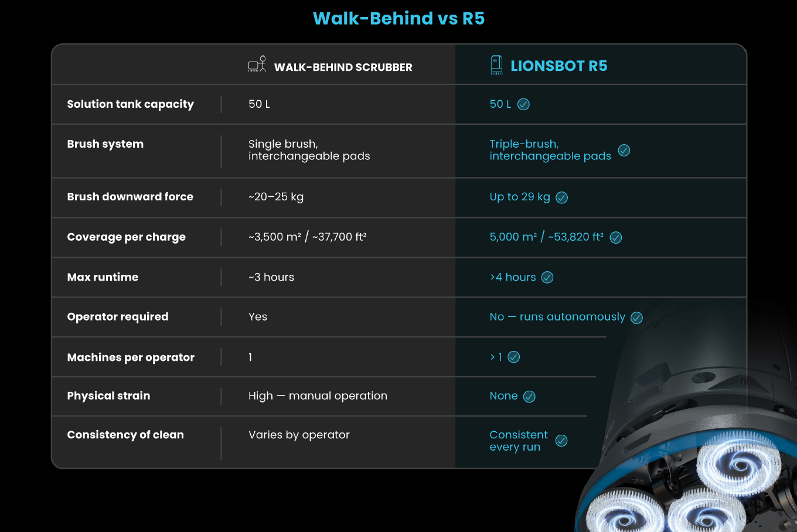Screen dimensions: 797x532
Task: Click the checkmark beside None
Action: click(529, 397)
